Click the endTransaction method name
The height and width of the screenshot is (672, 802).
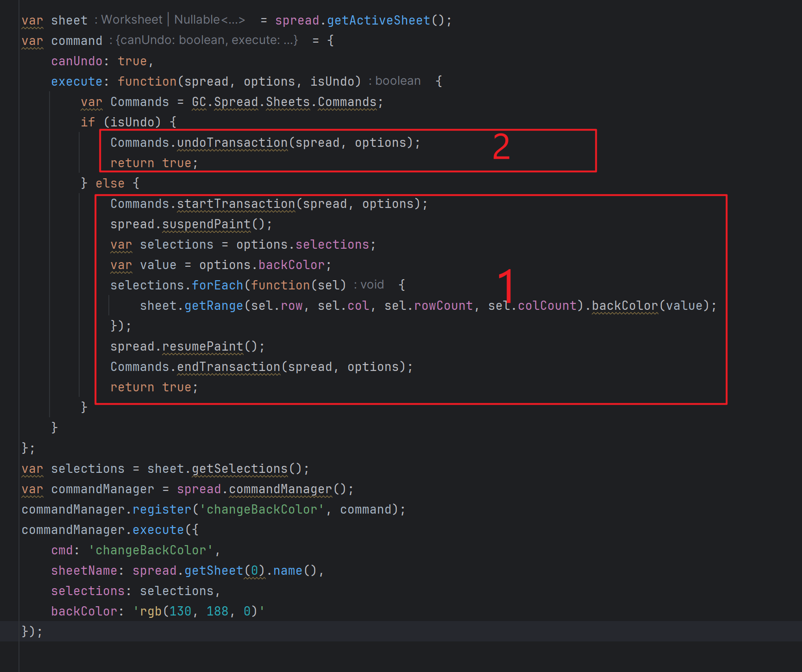point(229,367)
